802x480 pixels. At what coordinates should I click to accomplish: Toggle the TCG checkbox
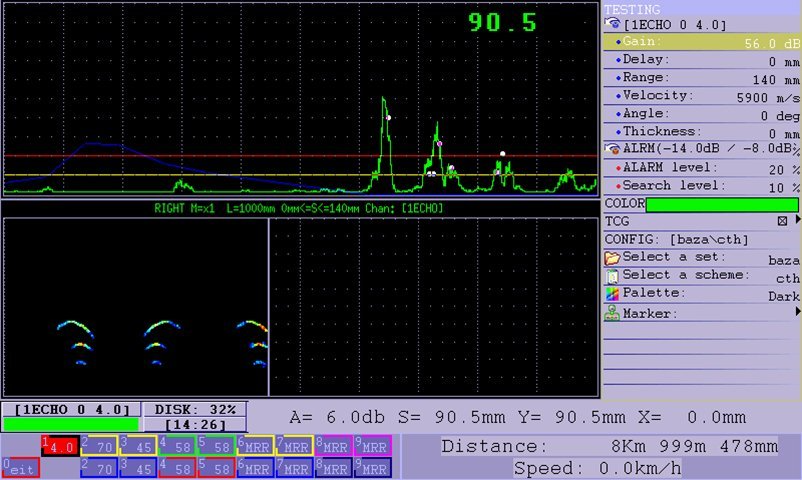point(783,221)
